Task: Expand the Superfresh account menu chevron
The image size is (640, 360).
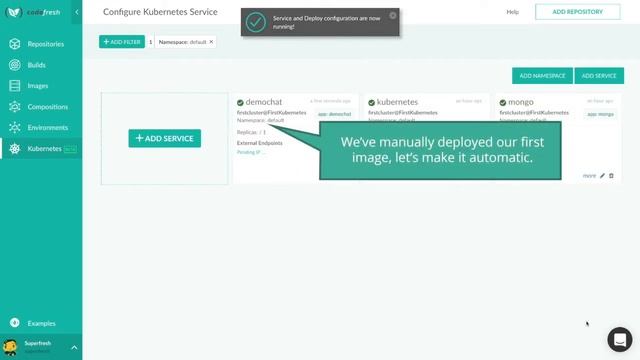Action: [x=74, y=348]
